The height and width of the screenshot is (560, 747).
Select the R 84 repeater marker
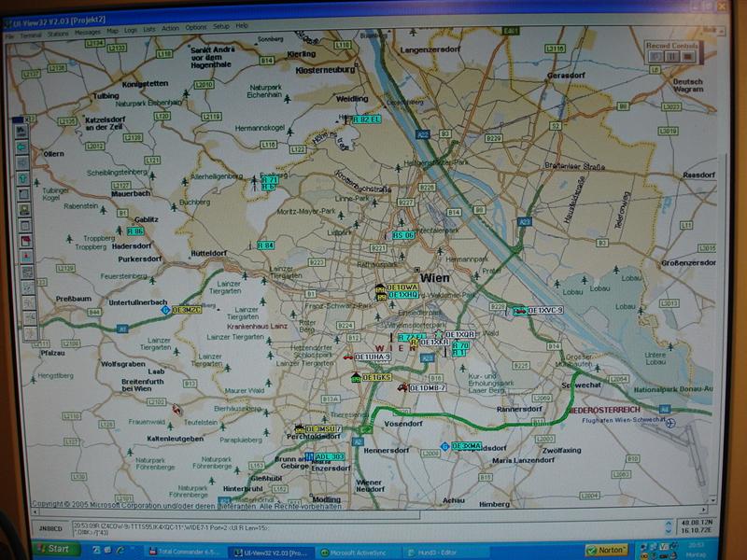(265, 245)
